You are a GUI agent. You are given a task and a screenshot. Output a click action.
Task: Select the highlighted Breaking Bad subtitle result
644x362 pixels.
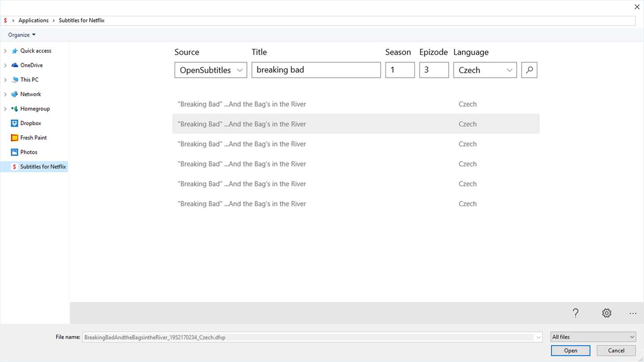(x=356, y=124)
